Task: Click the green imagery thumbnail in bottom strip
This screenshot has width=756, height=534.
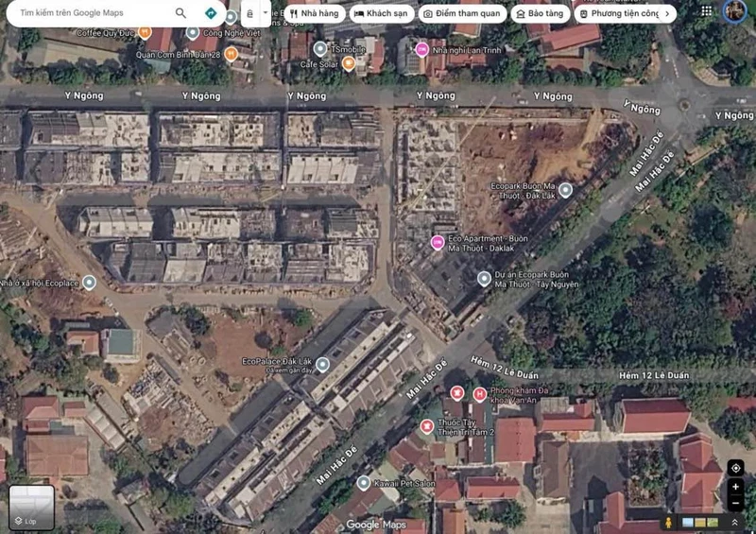Action: pos(713,523)
